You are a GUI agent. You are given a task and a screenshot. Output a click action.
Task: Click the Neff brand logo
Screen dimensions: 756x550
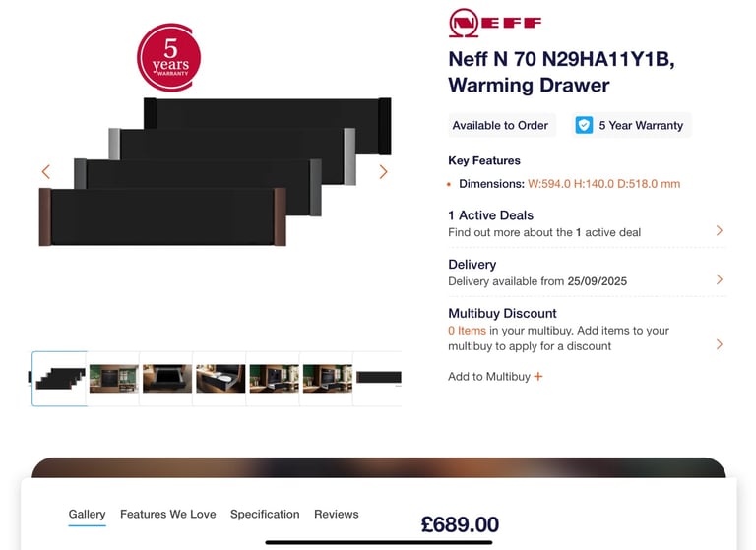pyautogui.click(x=495, y=23)
